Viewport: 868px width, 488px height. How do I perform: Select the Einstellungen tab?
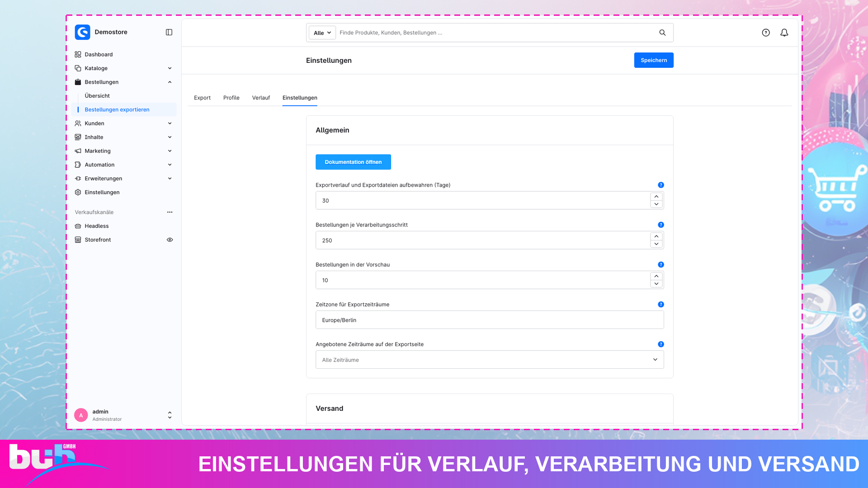point(300,98)
